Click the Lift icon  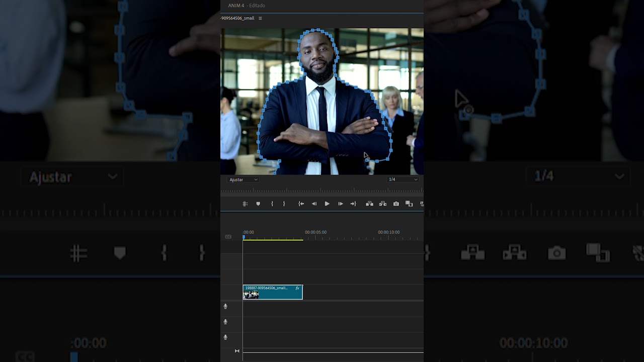click(369, 204)
